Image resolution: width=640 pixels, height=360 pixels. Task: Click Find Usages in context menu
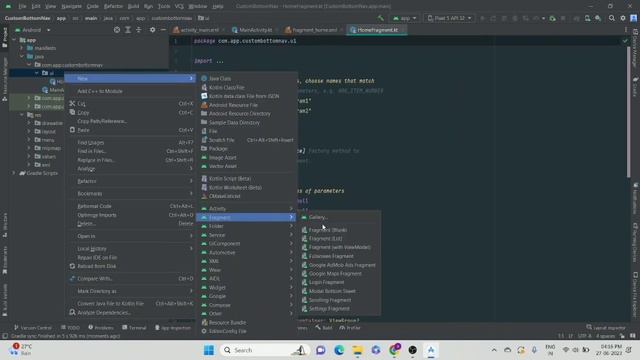(131, 142)
